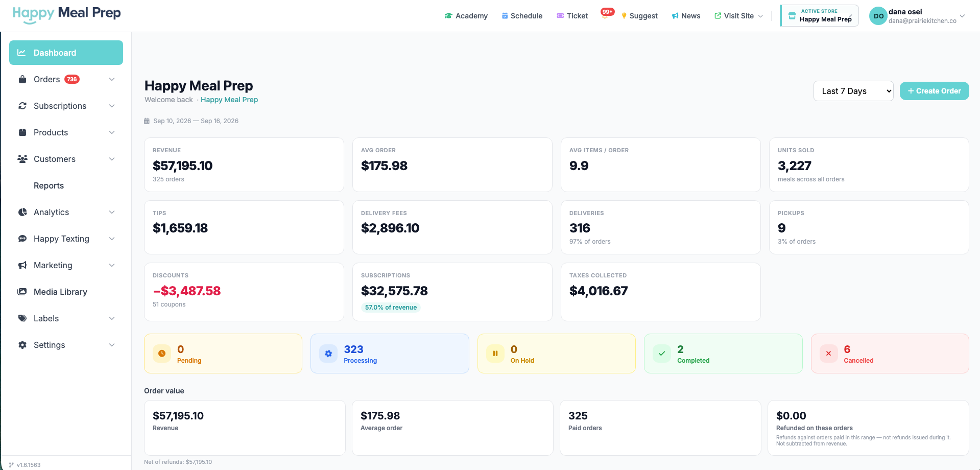Open News from top navigation
Image resolution: width=980 pixels, height=470 pixels.
[x=686, y=16]
